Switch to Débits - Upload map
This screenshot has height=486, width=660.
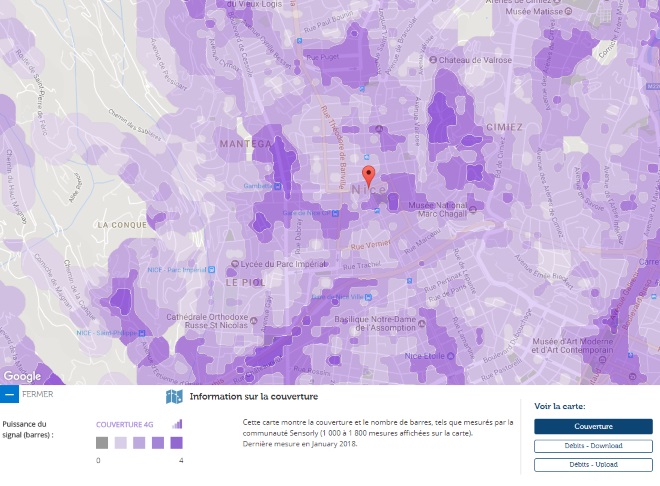(593, 465)
